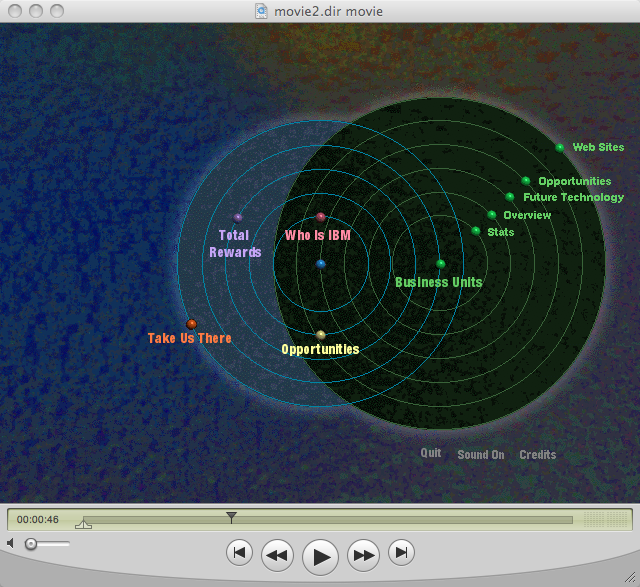Screen dimensions: 640x587
Task: Start playback with the Play button
Action: (320, 557)
